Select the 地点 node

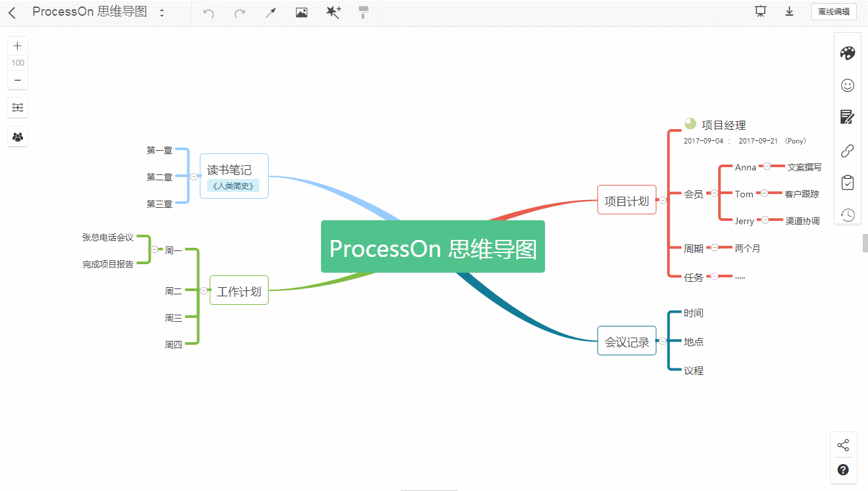(694, 342)
